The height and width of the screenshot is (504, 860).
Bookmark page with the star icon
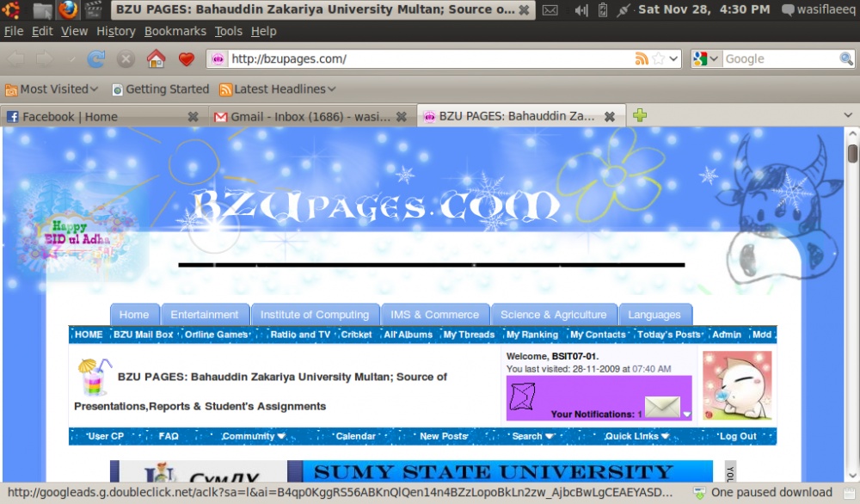(x=658, y=59)
